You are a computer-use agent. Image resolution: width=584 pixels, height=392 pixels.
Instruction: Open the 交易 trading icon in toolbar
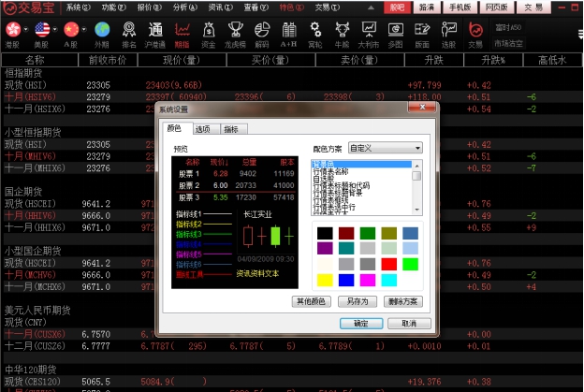click(475, 33)
